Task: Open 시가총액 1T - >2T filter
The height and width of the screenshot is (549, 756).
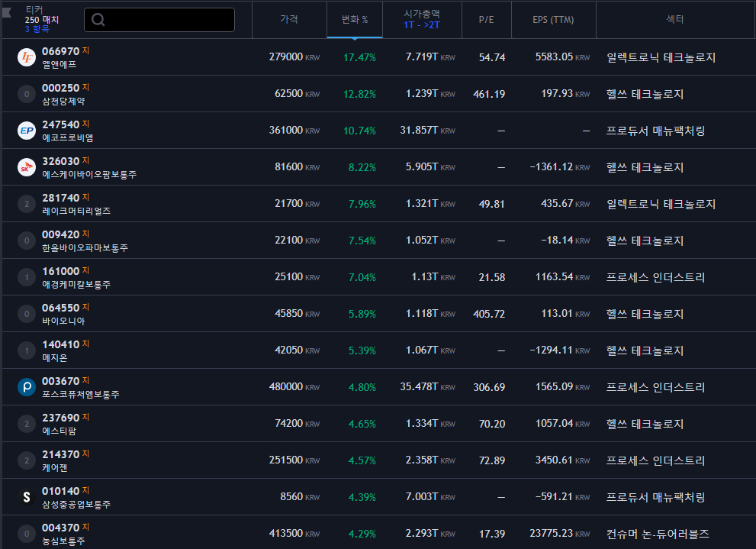Action: point(422,19)
